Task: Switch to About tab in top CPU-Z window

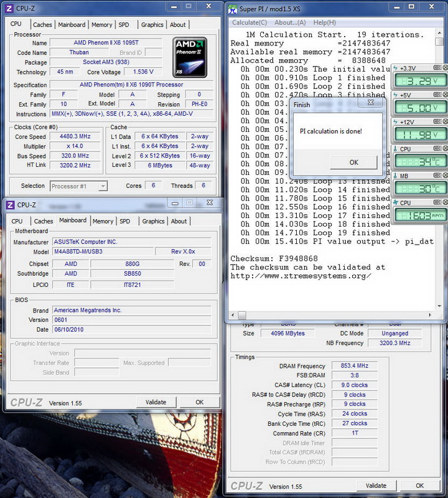Action: tap(177, 25)
